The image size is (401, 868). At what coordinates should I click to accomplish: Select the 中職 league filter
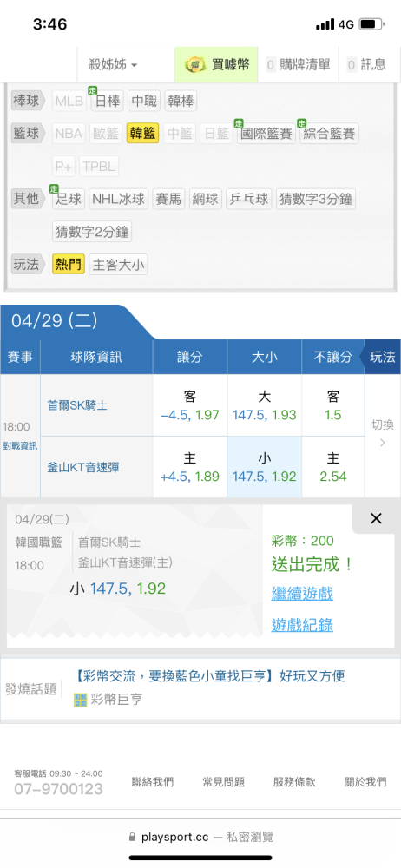[144, 102]
